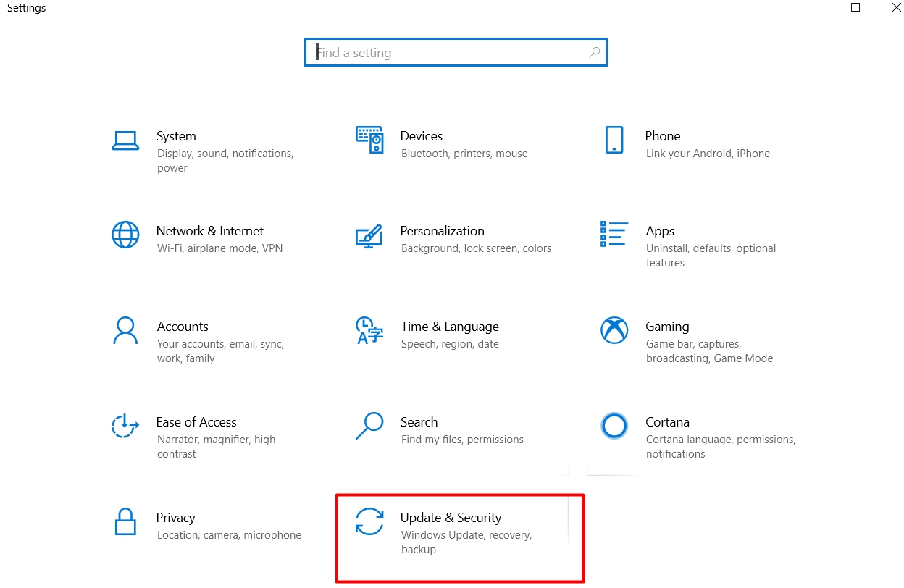Screen dimensions: 904x588
Task: Click the Gaming Xbox icon
Action: [x=614, y=330]
